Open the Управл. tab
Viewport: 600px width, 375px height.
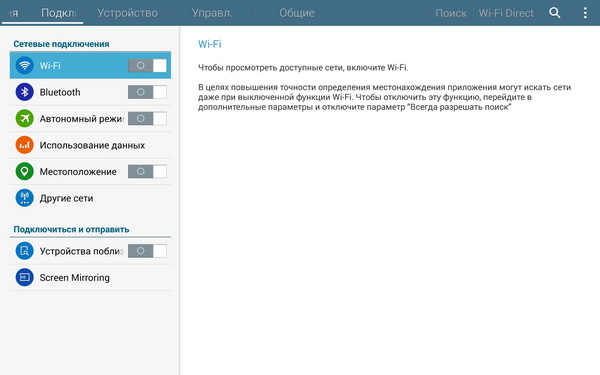[212, 13]
